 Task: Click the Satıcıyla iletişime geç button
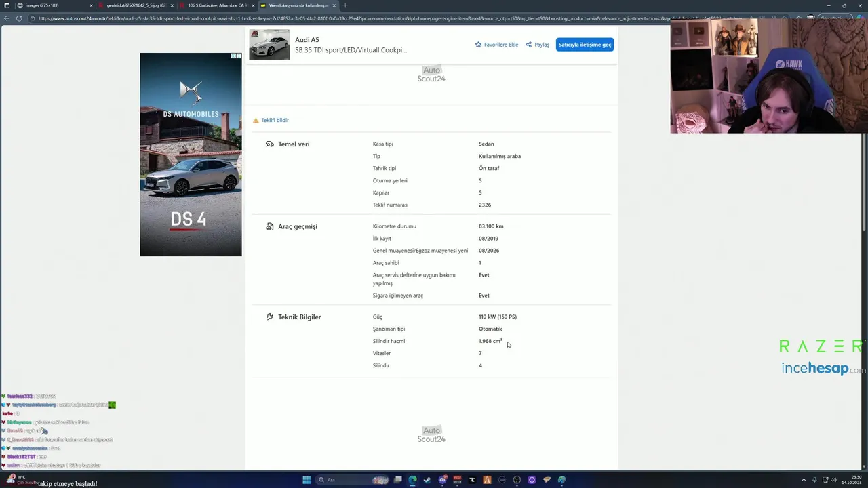tap(585, 45)
